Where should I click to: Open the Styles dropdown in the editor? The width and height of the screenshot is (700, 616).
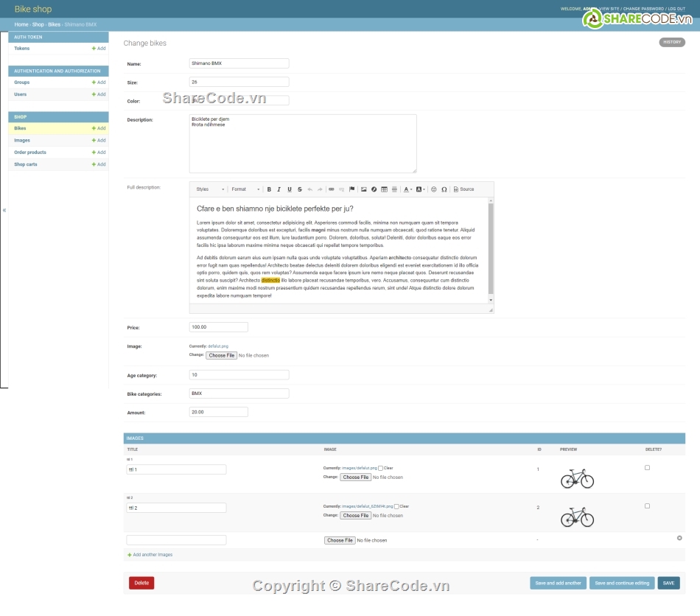click(x=210, y=189)
